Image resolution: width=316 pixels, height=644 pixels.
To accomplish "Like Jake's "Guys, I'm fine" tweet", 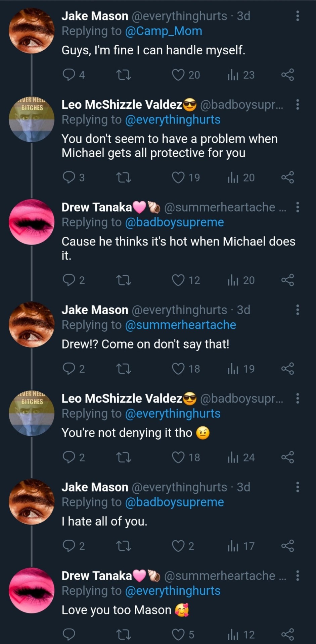I will click(178, 75).
